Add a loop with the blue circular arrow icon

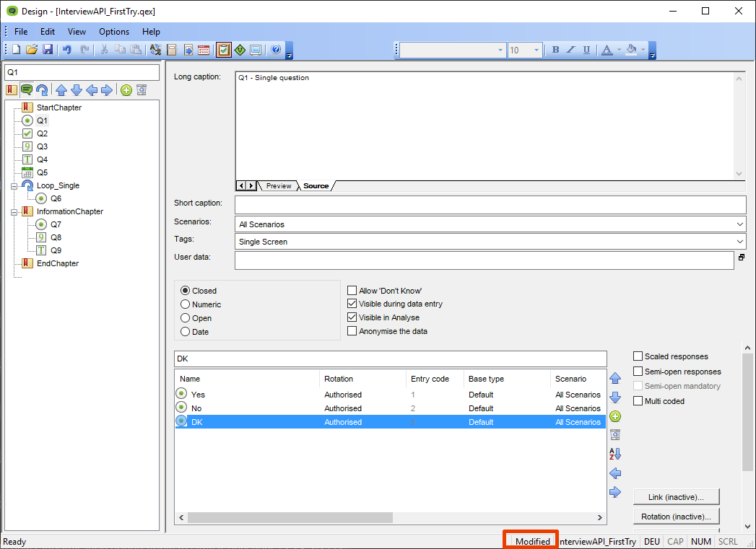(x=42, y=90)
